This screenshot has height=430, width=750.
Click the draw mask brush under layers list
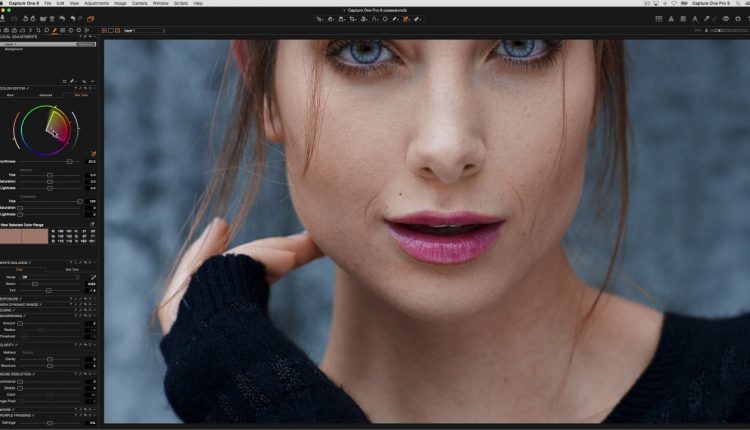tap(72, 81)
